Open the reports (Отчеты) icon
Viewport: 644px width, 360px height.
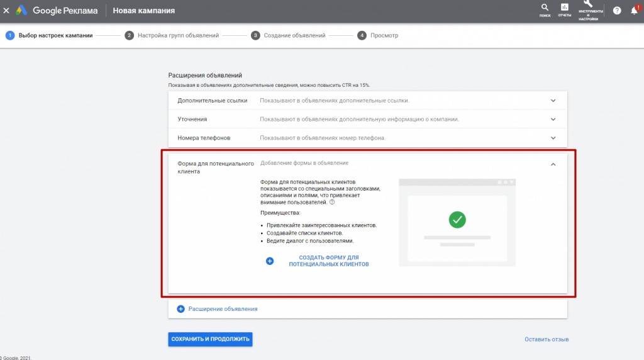pos(564,10)
